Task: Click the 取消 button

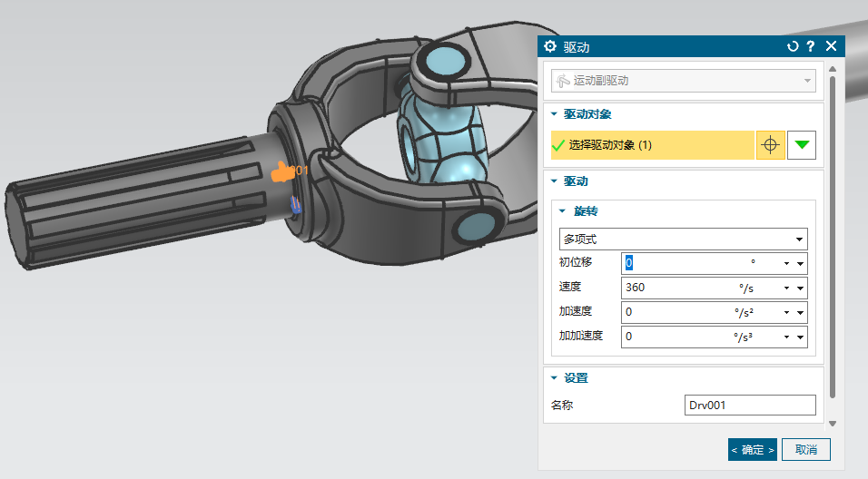Action: [x=805, y=449]
